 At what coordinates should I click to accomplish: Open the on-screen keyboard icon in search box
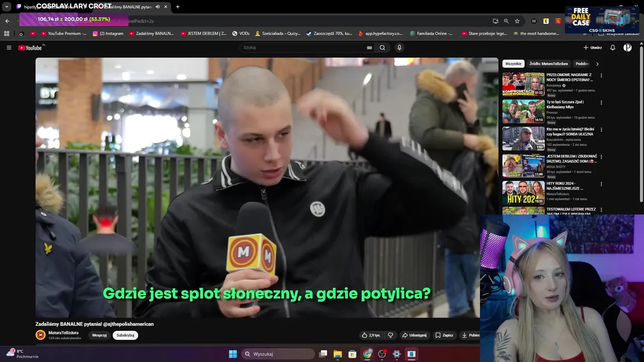tap(369, 48)
